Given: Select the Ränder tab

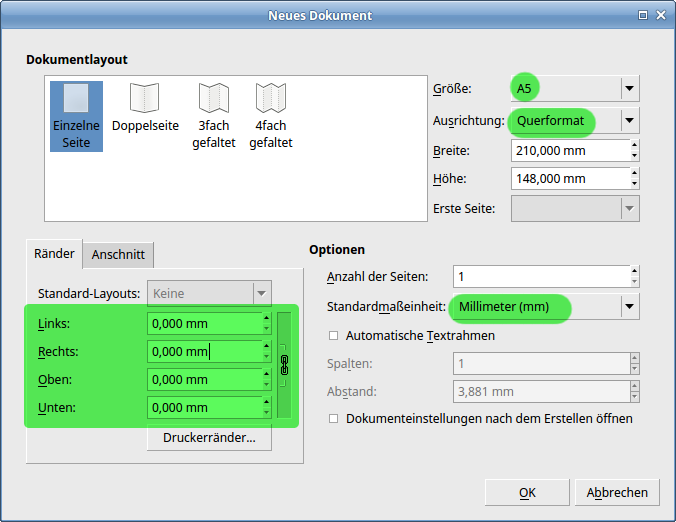Looking at the screenshot, I should [55, 254].
